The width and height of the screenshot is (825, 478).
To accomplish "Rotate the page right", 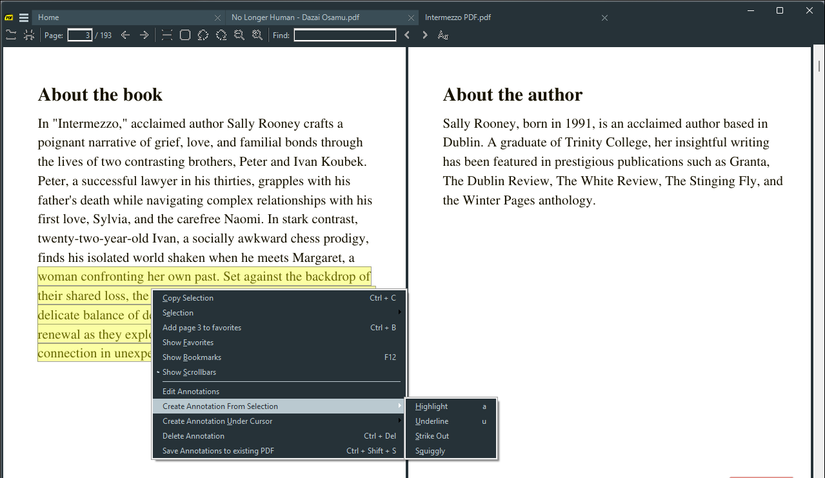I will [x=221, y=35].
